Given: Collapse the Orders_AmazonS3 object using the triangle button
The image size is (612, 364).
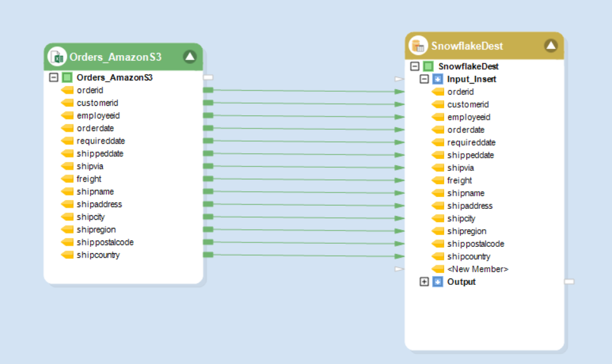Looking at the screenshot, I should point(189,57).
